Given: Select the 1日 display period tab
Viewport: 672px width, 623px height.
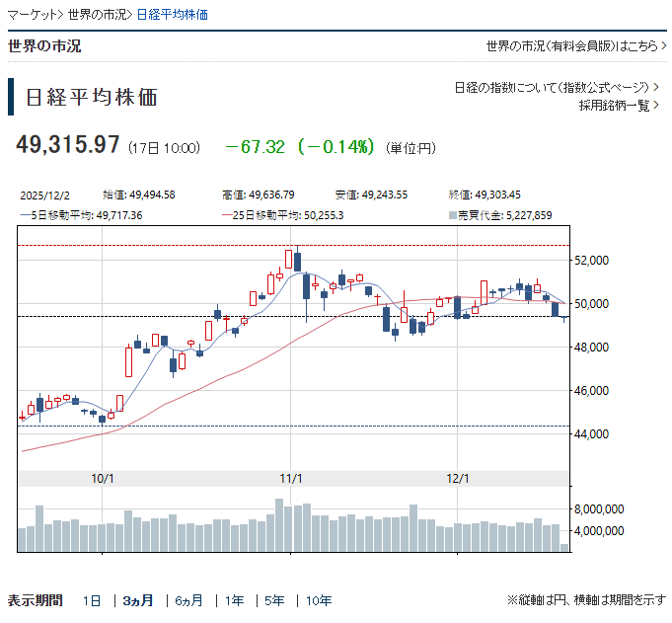Looking at the screenshot, I should 91,600.
